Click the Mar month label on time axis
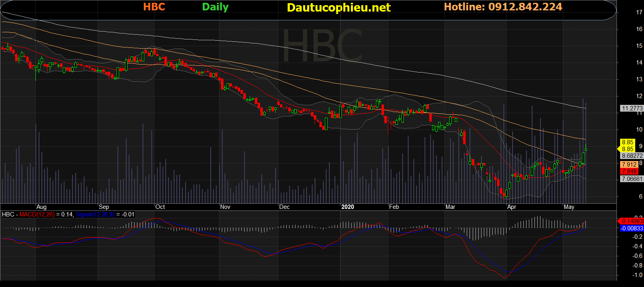 coord(450,207)
